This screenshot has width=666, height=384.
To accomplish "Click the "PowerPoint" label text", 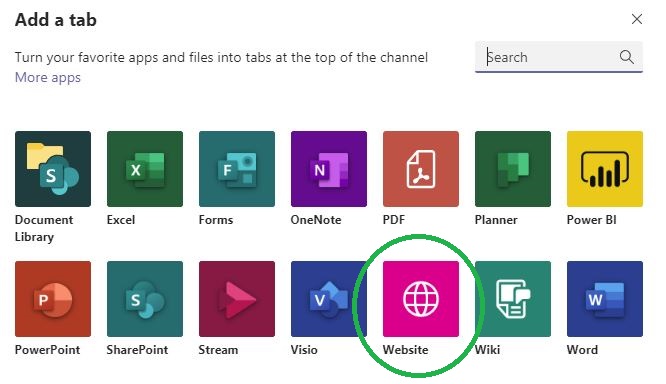I will (47, 350).
